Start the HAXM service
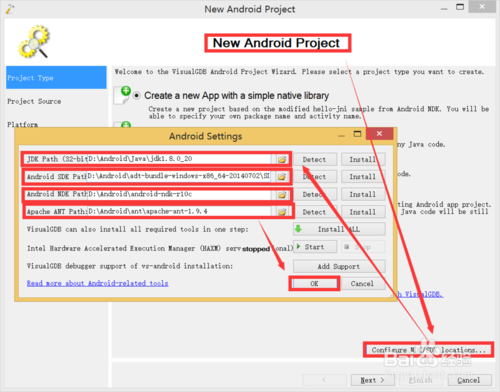 [315, 247]
